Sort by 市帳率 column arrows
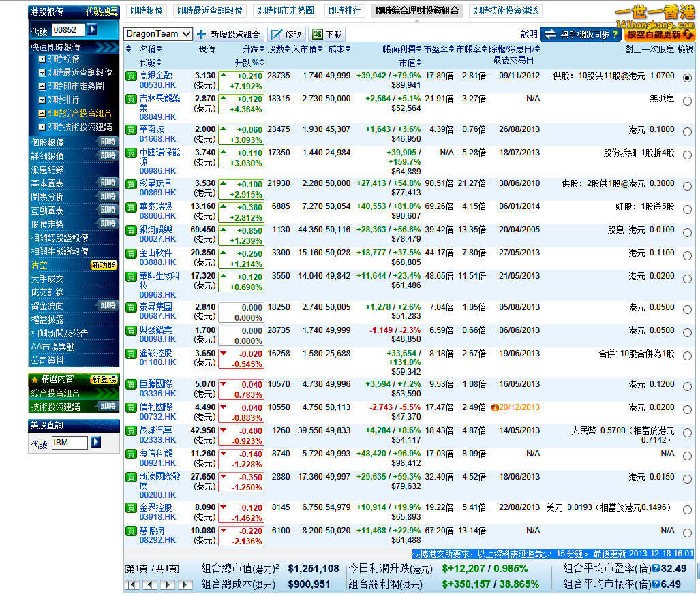Viewport: 700px width, 596px height. (x=484, y=49)
